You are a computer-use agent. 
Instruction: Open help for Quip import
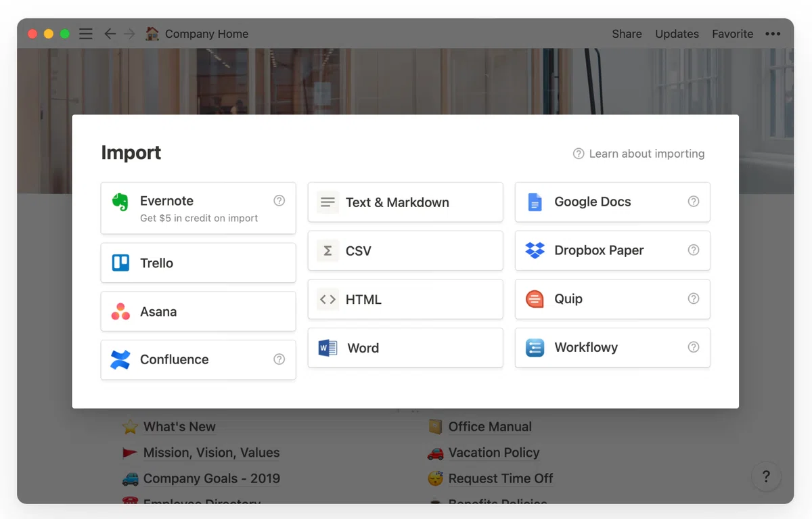coord(693,298)
